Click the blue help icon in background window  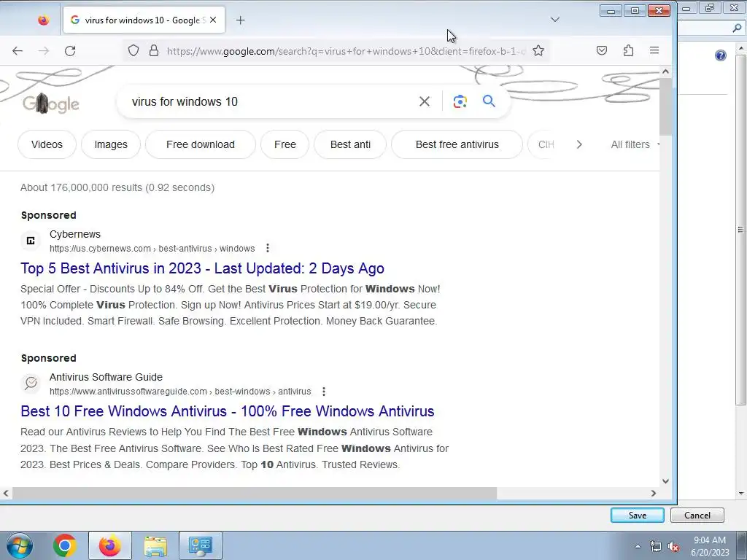coord(720,55)
